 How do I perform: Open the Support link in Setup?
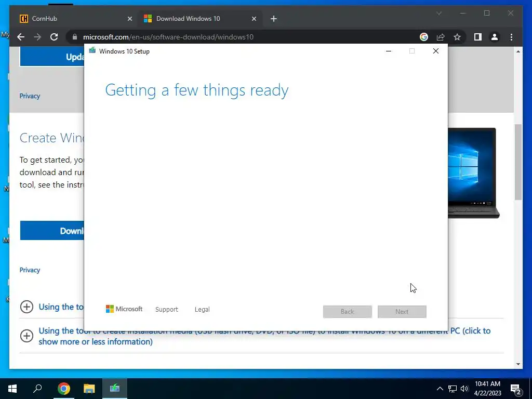point(167,310)
